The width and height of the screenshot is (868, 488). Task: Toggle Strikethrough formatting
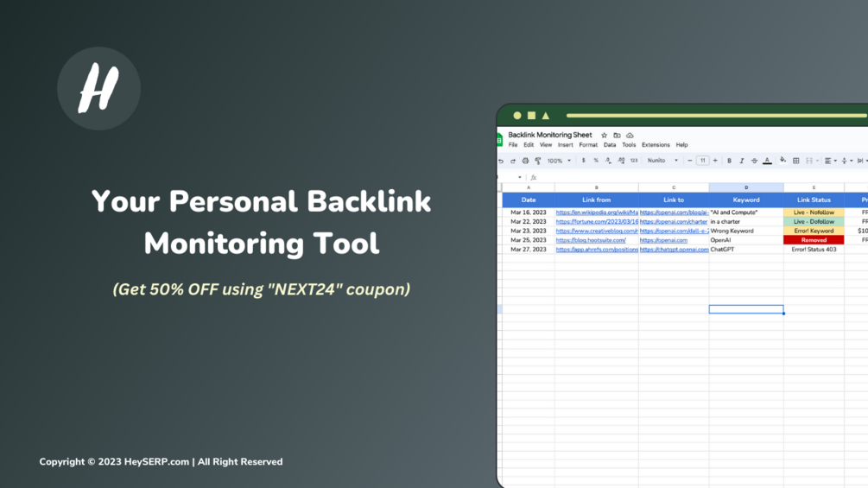click(x=754, y=161)
